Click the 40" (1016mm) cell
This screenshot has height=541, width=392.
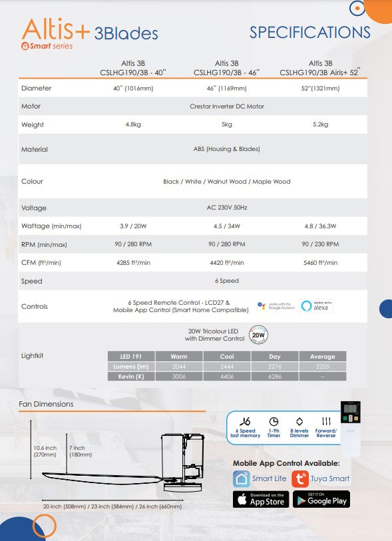coord(133,89)
